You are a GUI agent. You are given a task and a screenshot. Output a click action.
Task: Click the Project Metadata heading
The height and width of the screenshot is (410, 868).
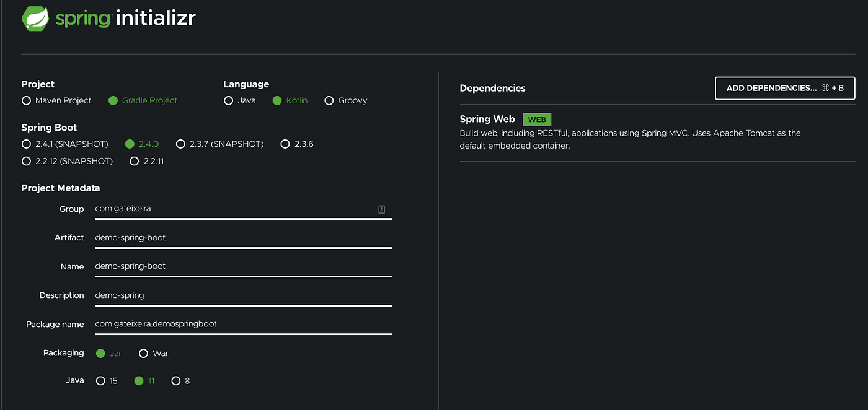61,188
